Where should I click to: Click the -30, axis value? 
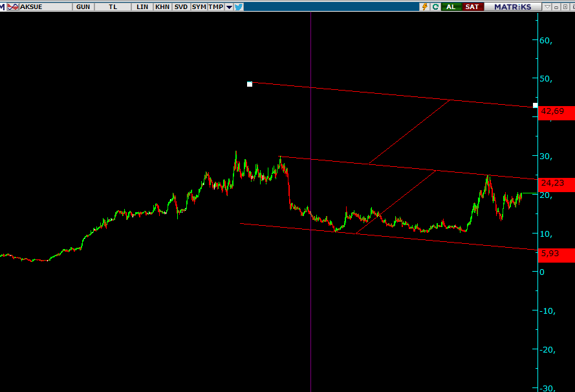(x=547, y=388)
